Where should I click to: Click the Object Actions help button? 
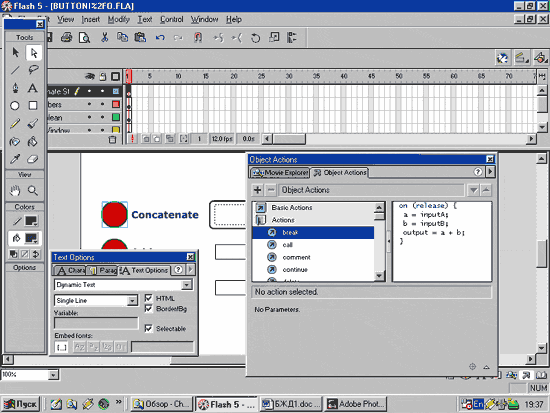tap(478, 172)
